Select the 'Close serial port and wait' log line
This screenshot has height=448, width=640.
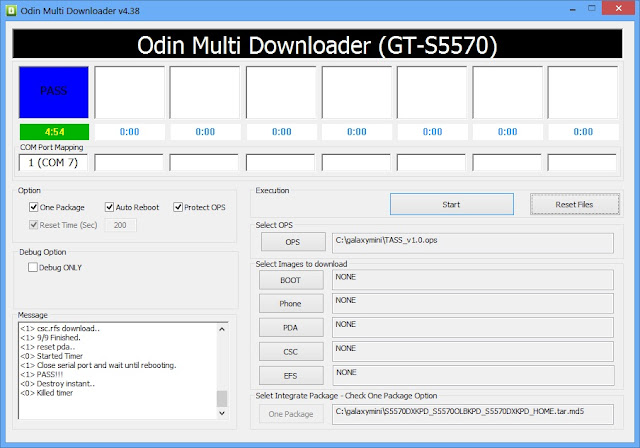[98, 365]
